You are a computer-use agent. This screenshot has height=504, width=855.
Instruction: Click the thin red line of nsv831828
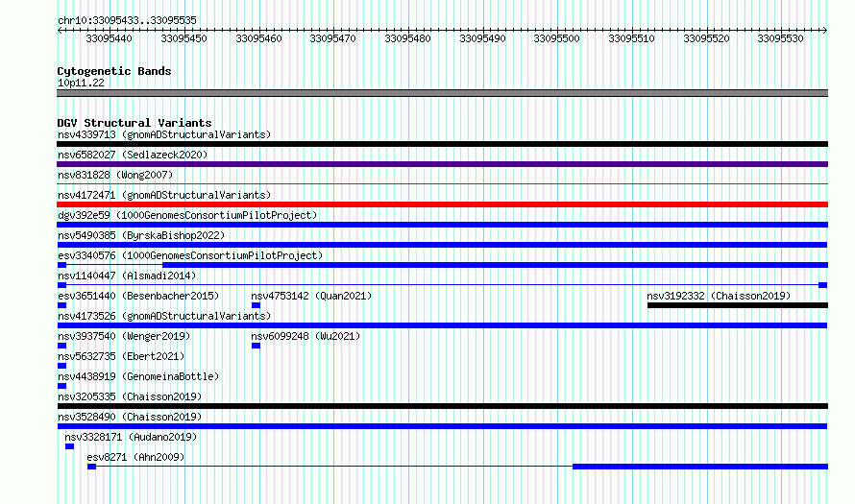pyautogui.click(x=442, y=184)
